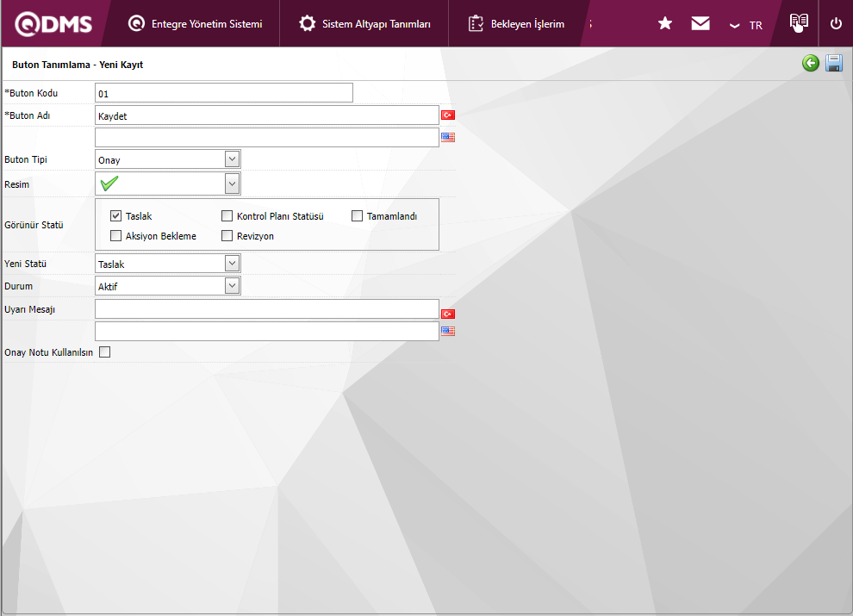The width and height of the screenshot is (853, 616).
Task: Click the power logout icon
Action: pos(835,24)
